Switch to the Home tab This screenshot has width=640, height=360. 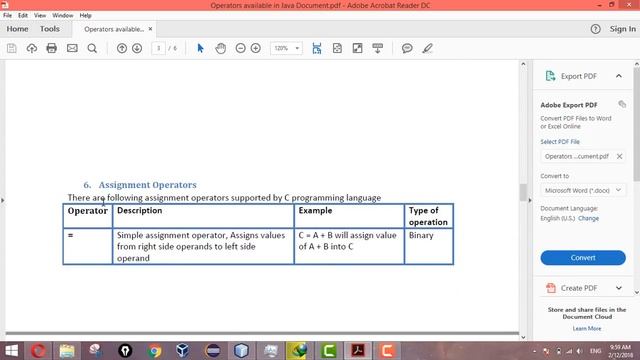click(17, 29)
